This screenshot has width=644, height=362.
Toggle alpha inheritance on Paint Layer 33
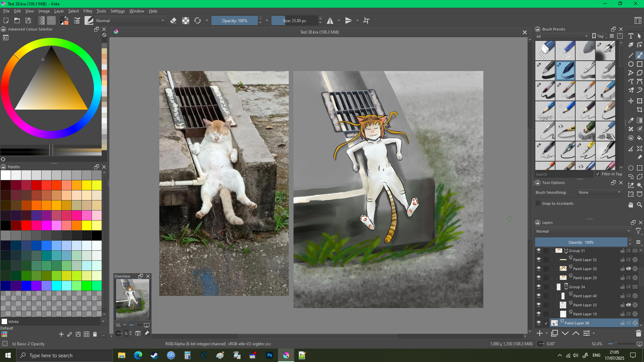click(x=629, y=305)
